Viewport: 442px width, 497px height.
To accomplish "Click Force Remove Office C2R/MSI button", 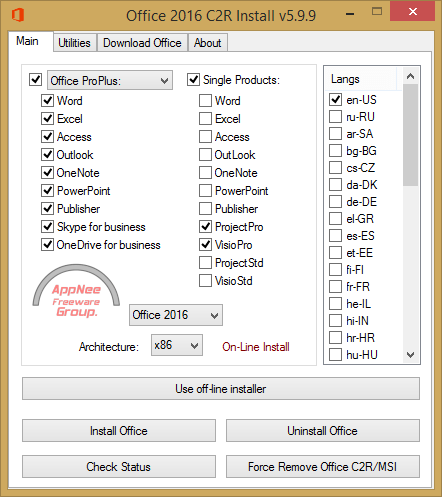I will pos(323,466).
